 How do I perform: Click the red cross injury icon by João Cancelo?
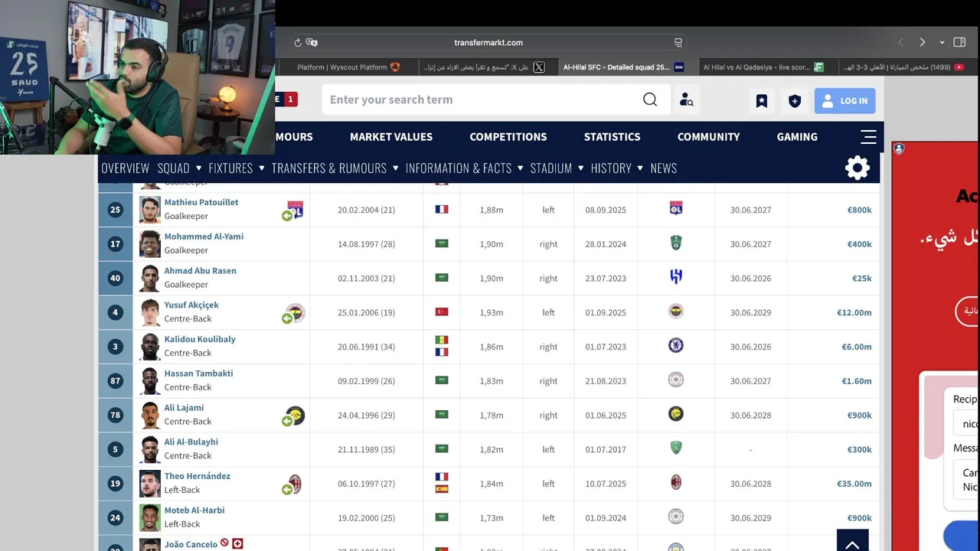click(237, 543)
